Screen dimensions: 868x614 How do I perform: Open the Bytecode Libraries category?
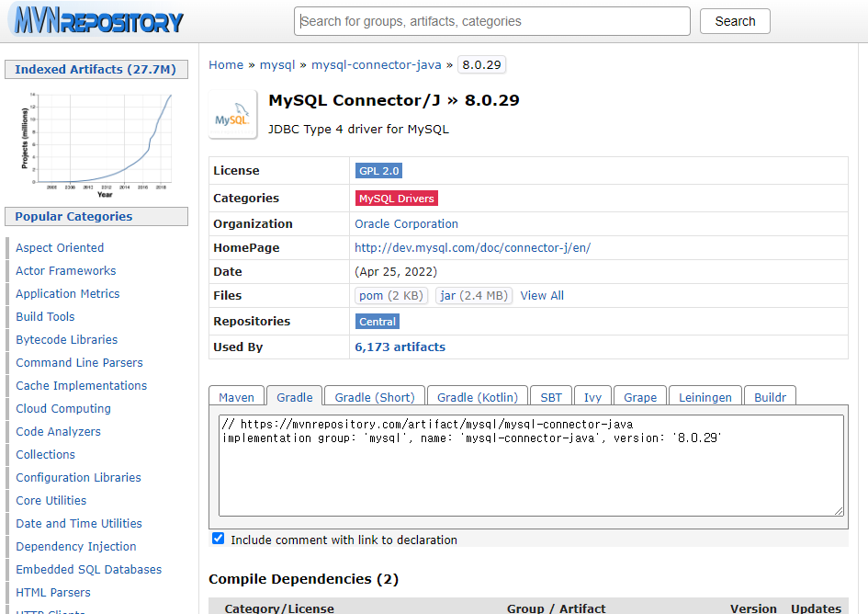(x=67, y=340)
